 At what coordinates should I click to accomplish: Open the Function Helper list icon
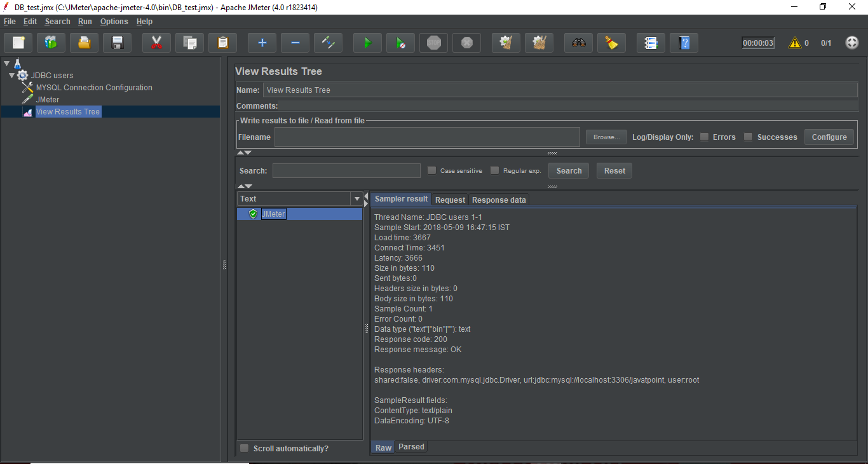651,43
